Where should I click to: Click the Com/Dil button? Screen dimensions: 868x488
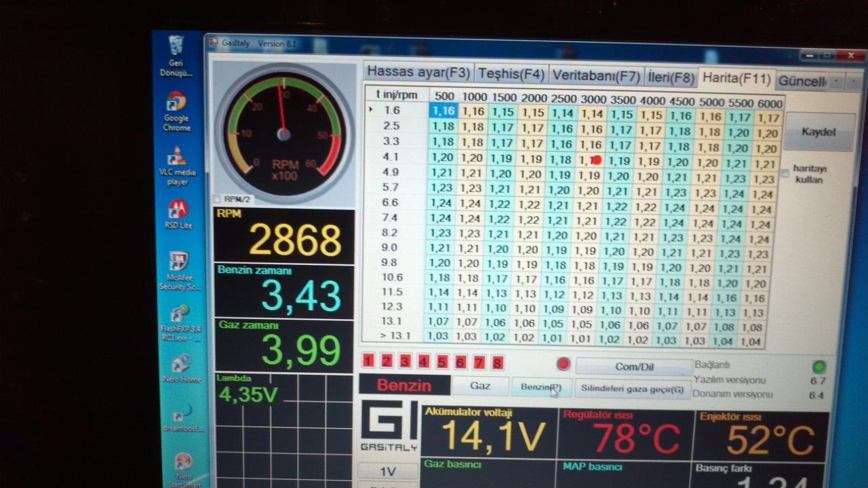(633, 367)
